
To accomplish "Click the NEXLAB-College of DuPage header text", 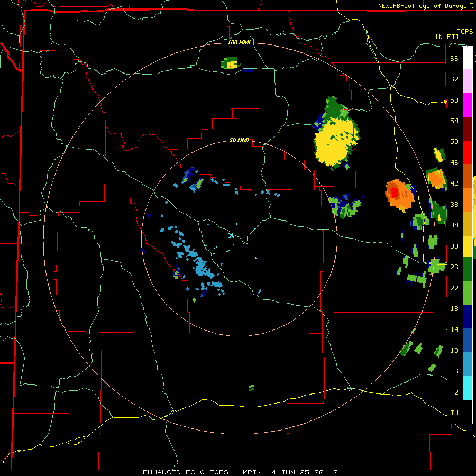I will pos(425,6).
